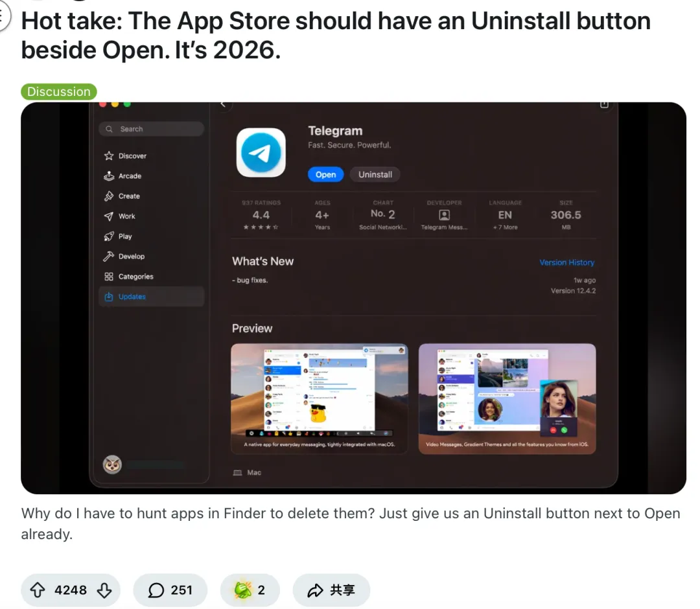
Task: Select Play rocket icon in sidebar
Action: (109, 236)
